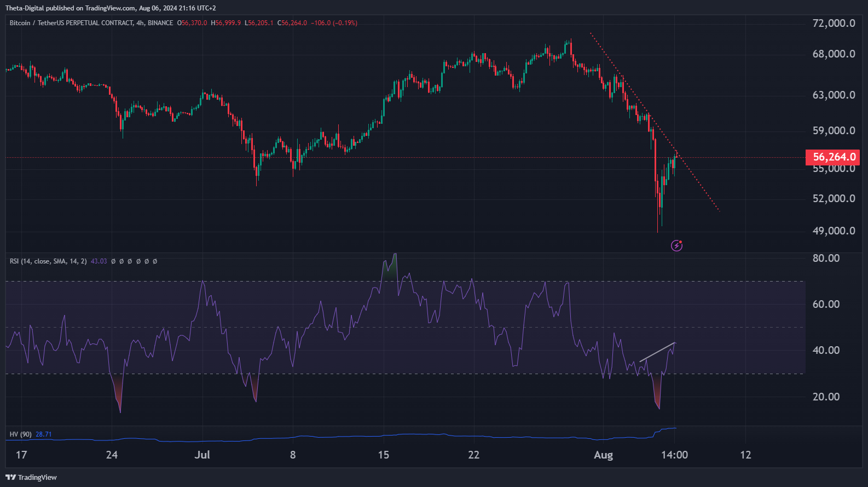Click the 63,000.0 price axis label
The width and height of the screenshot is (868, 487).
point(834,95)
